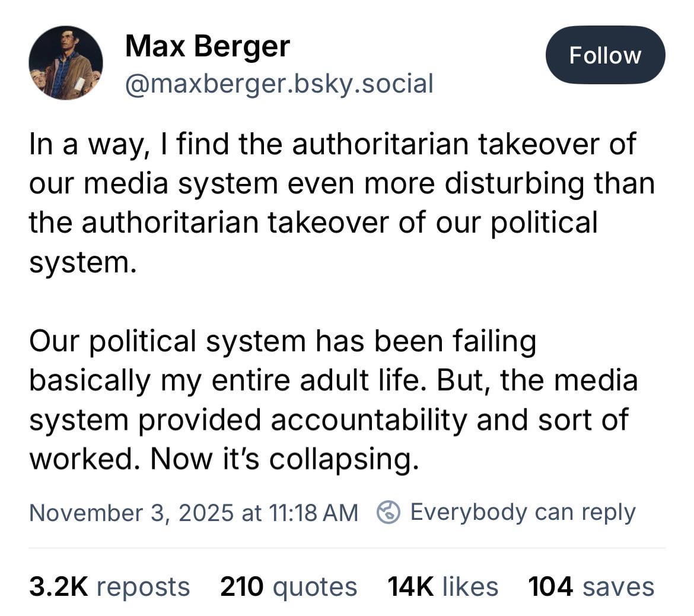Screen dimensions: 694x616
Task: Select the "Everybody can reply" label
Action: (x=523, y=512)
